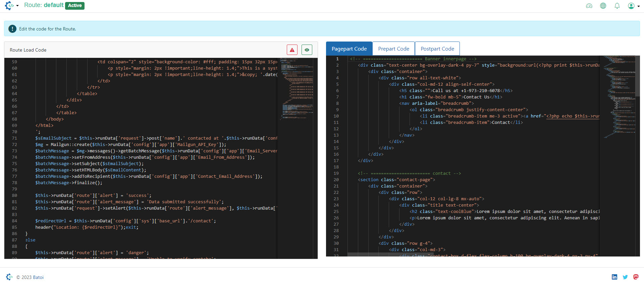This screenshot has width=644, height=294.
Task: Click the Route: default heading
Action: [44, 5]
